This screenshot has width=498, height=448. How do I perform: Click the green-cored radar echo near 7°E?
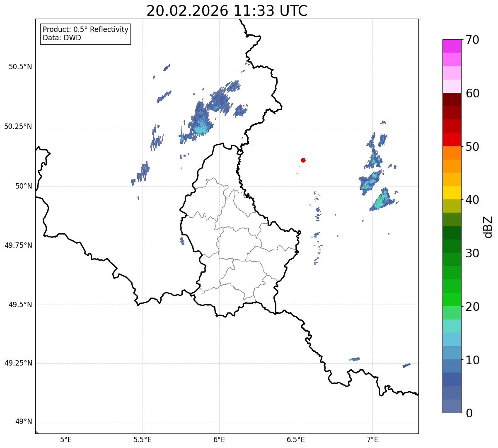tap(382, 200)
